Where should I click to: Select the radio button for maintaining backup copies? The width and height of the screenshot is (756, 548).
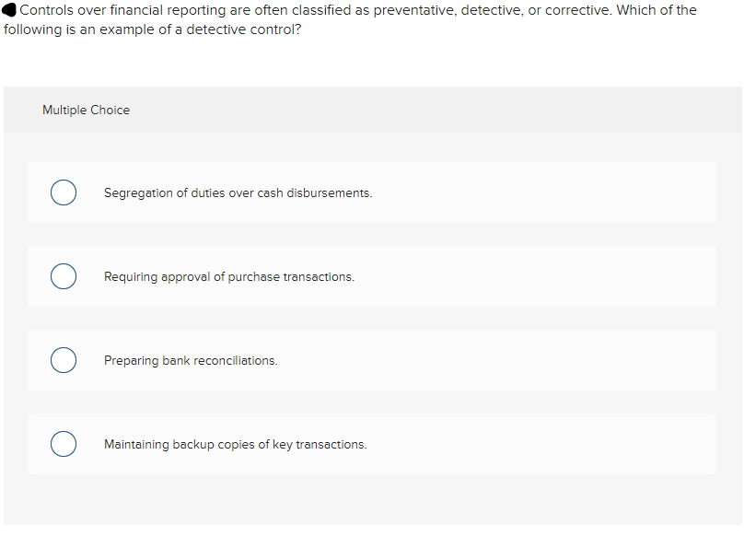[64, 444]
